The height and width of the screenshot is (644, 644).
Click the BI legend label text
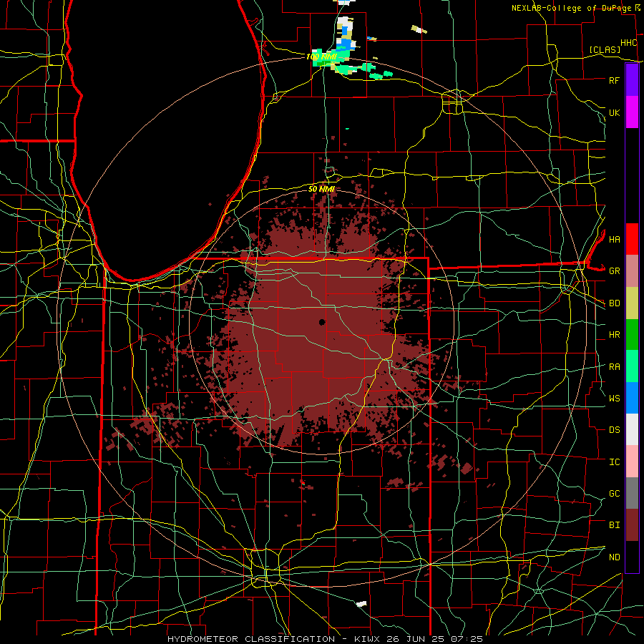[614, 525]
